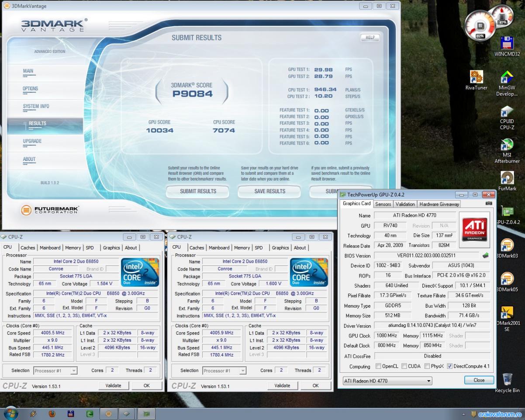Viewport: 525px width, 420px height.
Task: Open the Memory tab in right CPU-Z window
Action: 242,248
